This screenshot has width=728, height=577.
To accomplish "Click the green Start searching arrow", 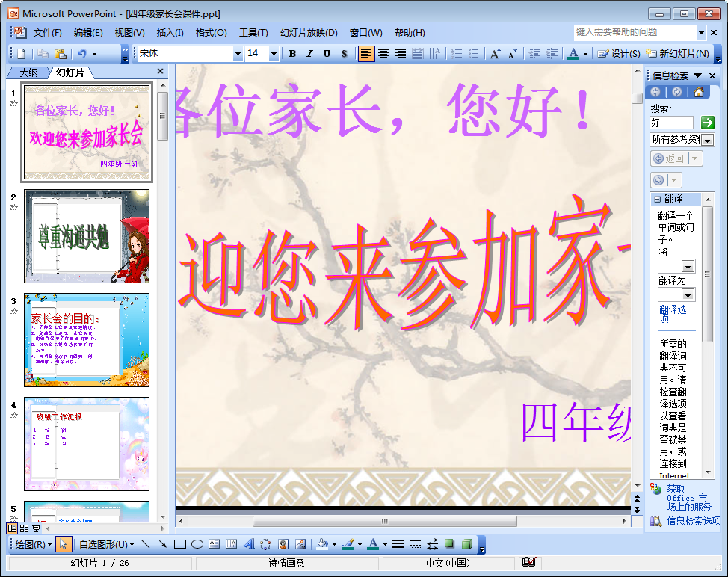I will click(708, 123).
